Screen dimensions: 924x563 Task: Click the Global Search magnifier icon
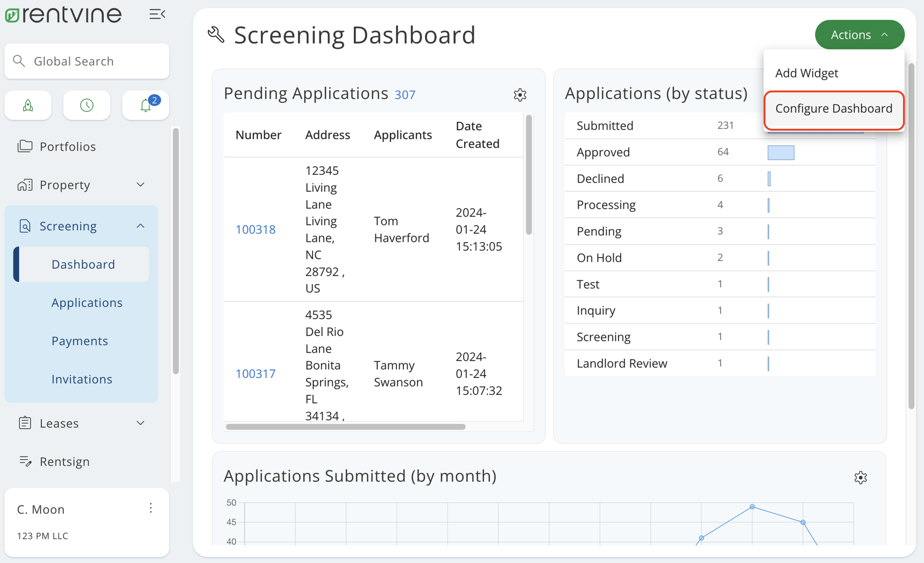pos(19,61)
